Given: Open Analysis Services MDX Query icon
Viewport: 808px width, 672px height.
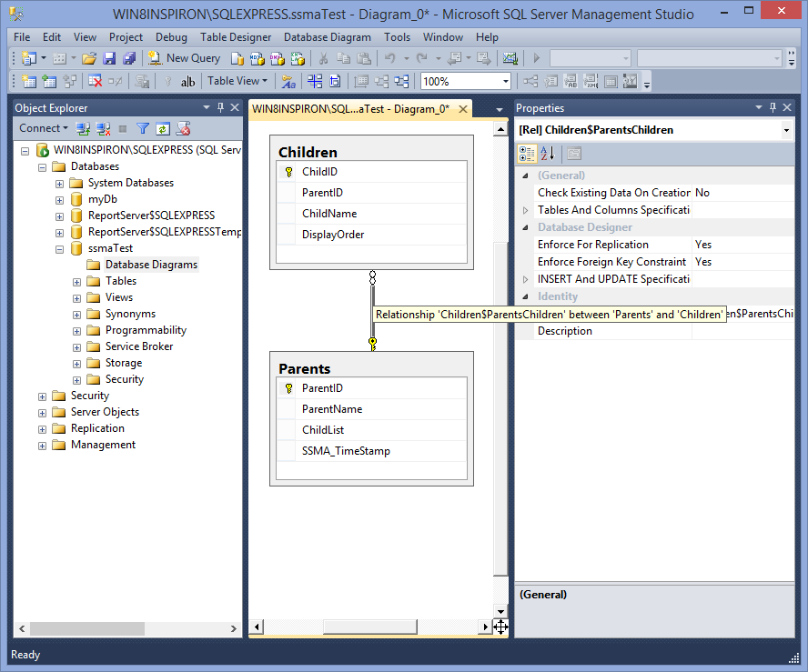Looking at the screenshot, I should coord(258,59).
